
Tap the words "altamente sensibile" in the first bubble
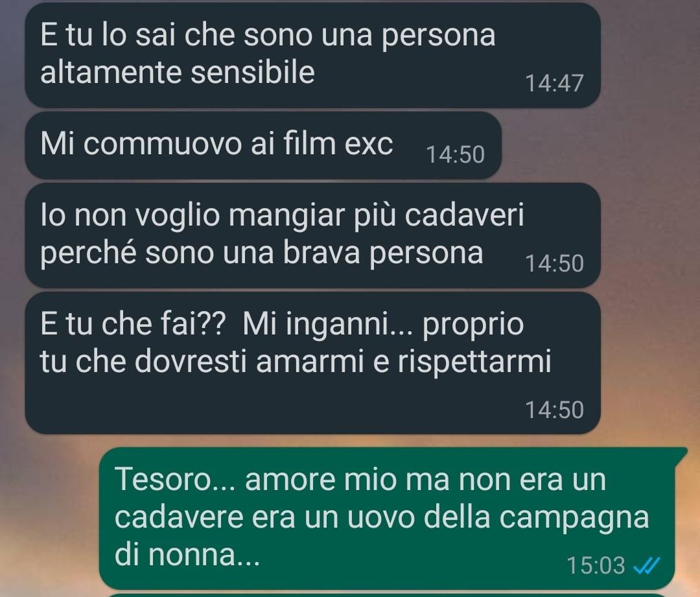point(177,73)
